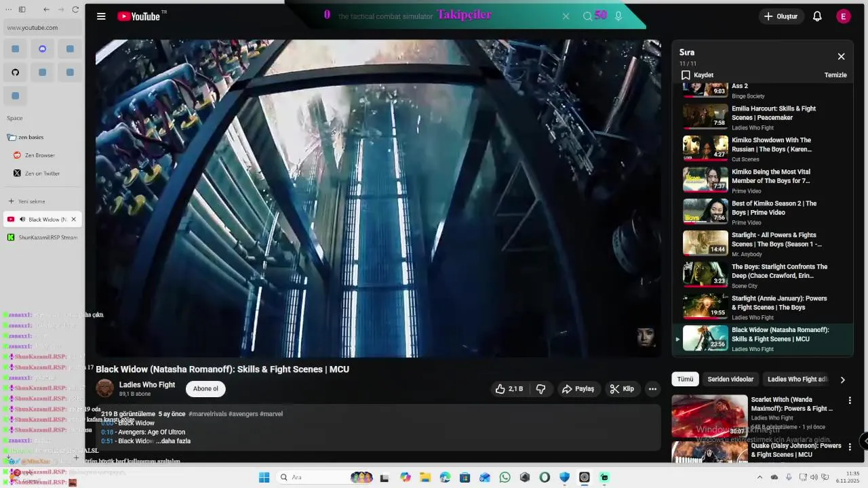Open File Explorer from the taskbar
Image resolution: width=868 pixels, height=488 pixels.
coord(425,477)
